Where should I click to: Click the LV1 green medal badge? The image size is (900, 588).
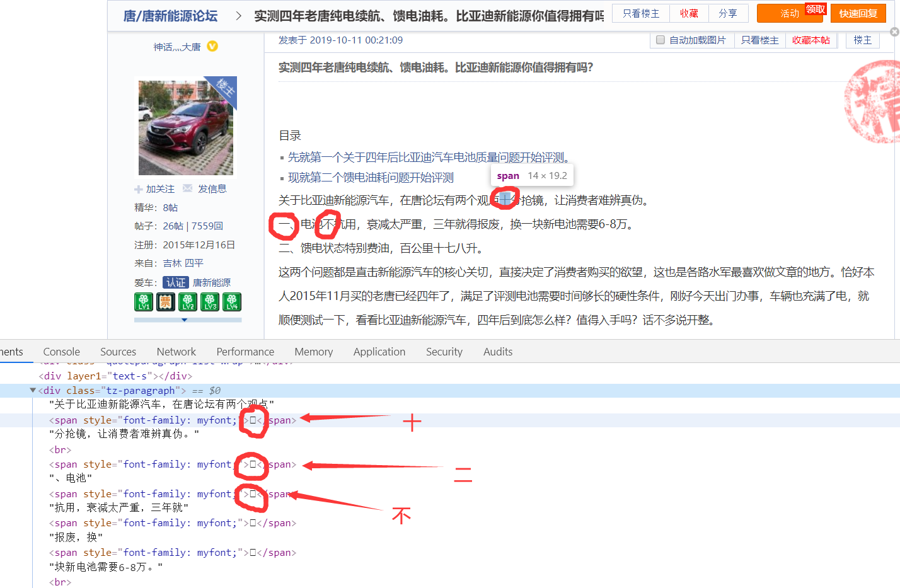point(144,302)
